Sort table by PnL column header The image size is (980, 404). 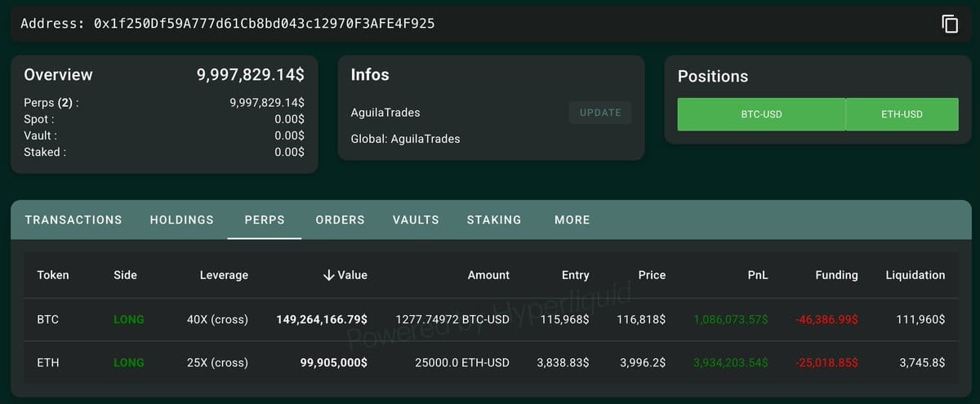(x=758, y=275)
